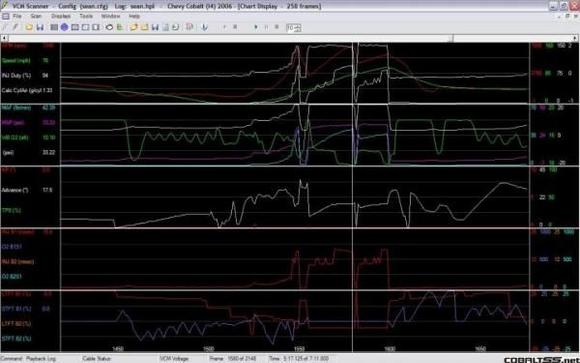Click the playback speed spinner field

click(x=294, y=27)
